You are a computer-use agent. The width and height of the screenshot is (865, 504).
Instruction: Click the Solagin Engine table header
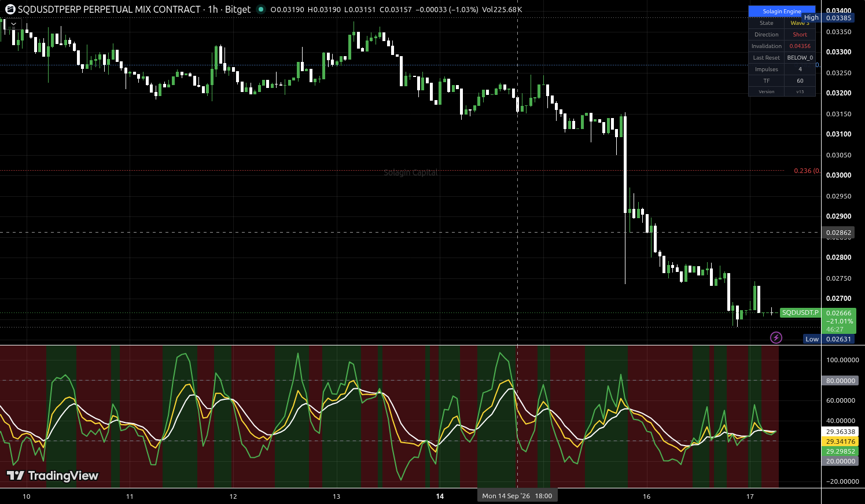pos(782,12)
